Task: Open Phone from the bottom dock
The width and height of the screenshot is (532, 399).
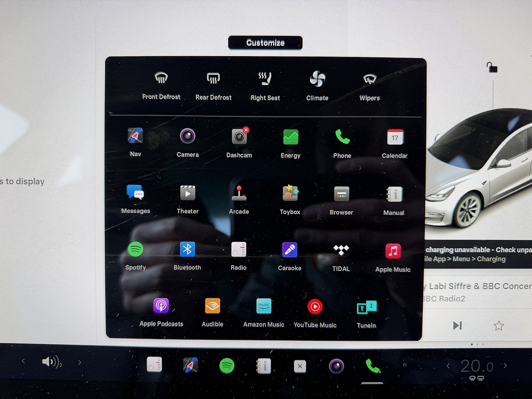Action: pyautogui.click(x=372, y=366)
